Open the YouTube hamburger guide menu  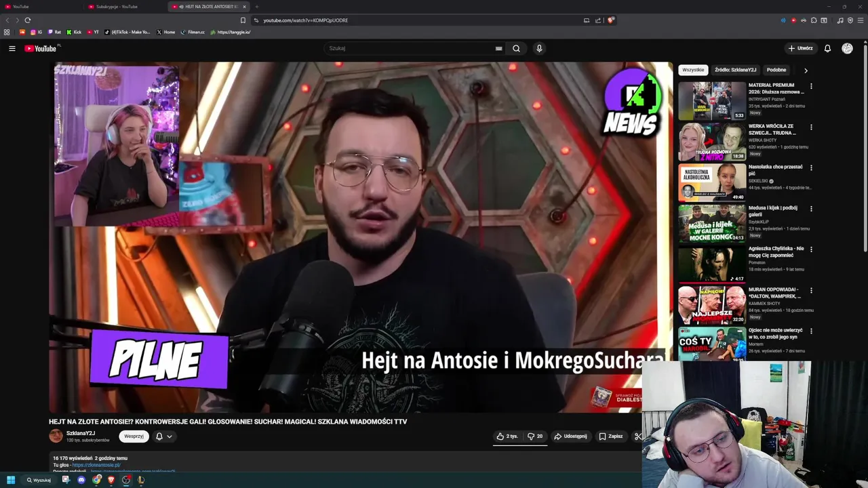[12, 48]
